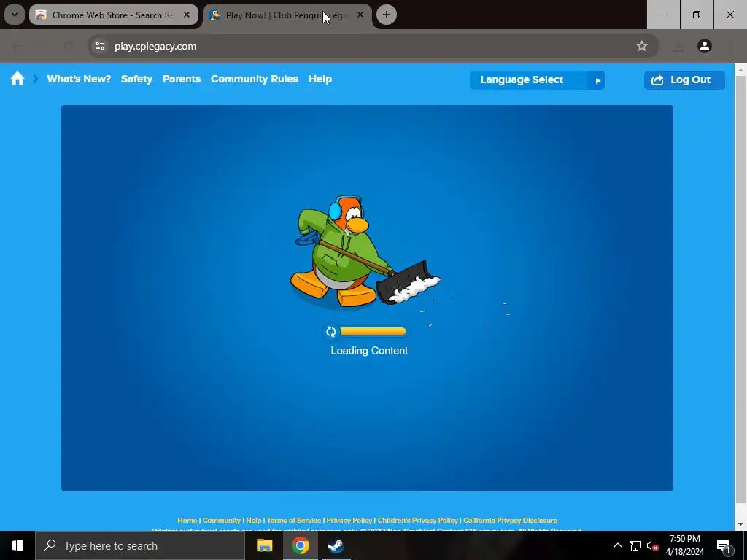Open a new browser tab
The height and width of the screenshot is (560, 747).
tap(387, 15)
